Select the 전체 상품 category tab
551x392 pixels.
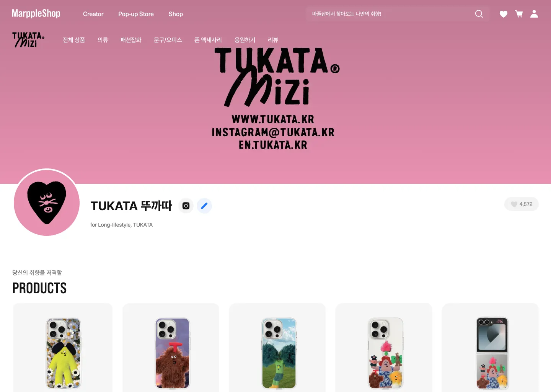point(74,40)
